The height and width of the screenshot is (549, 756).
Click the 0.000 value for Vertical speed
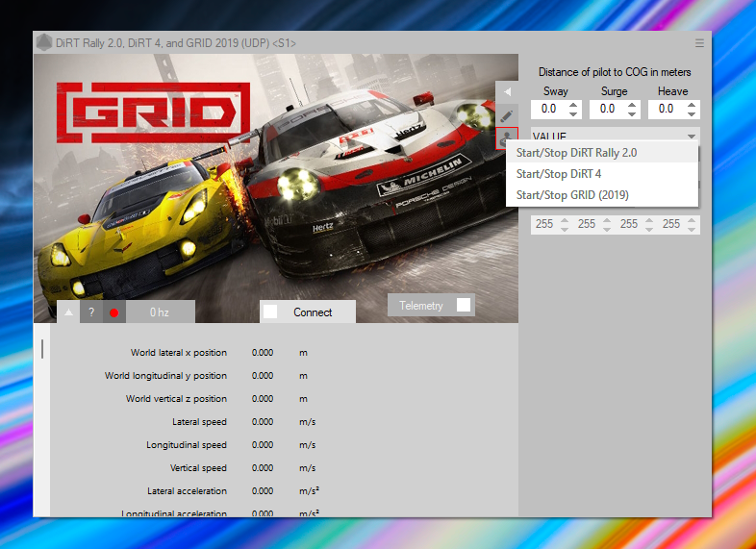pyautogui.click(x=263, y=468)
